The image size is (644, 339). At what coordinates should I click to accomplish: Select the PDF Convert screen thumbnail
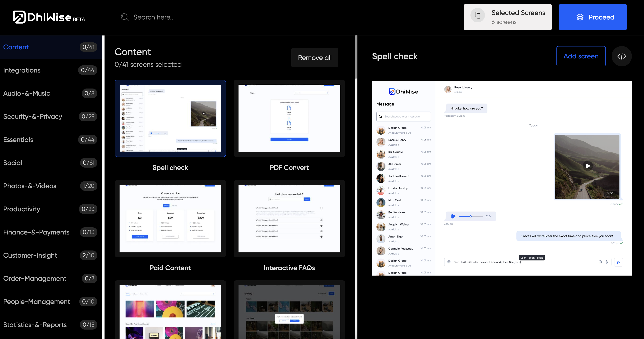(289, 119)
